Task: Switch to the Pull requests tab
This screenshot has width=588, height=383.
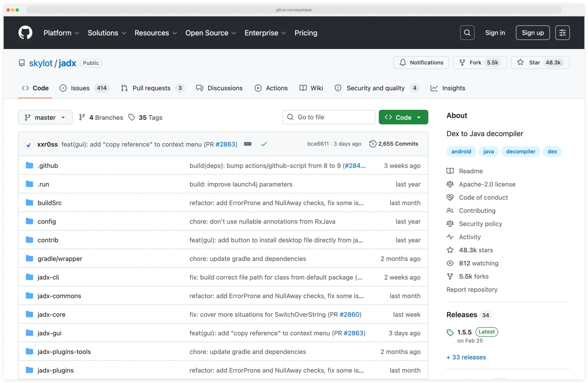Action: tap(152, 88)
